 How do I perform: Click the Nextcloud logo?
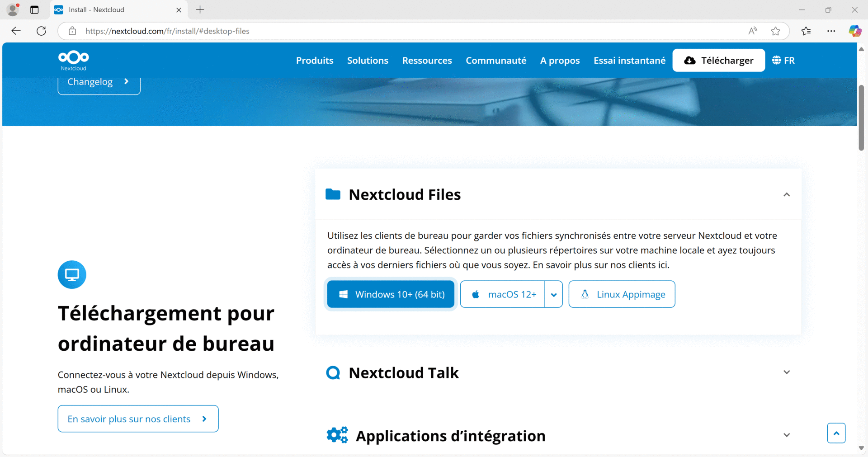(x=73, y=60)
